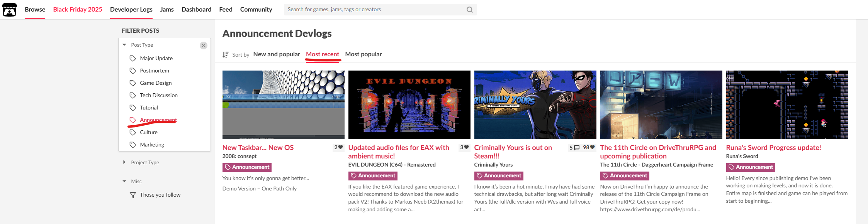Collapse the Post Type filter section
The height and width of the screenshot is (224, 868).
click(x=142, y=45)
